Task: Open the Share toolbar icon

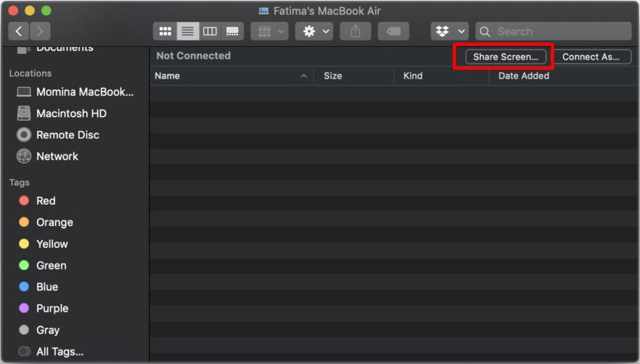Action: [355, 31]
